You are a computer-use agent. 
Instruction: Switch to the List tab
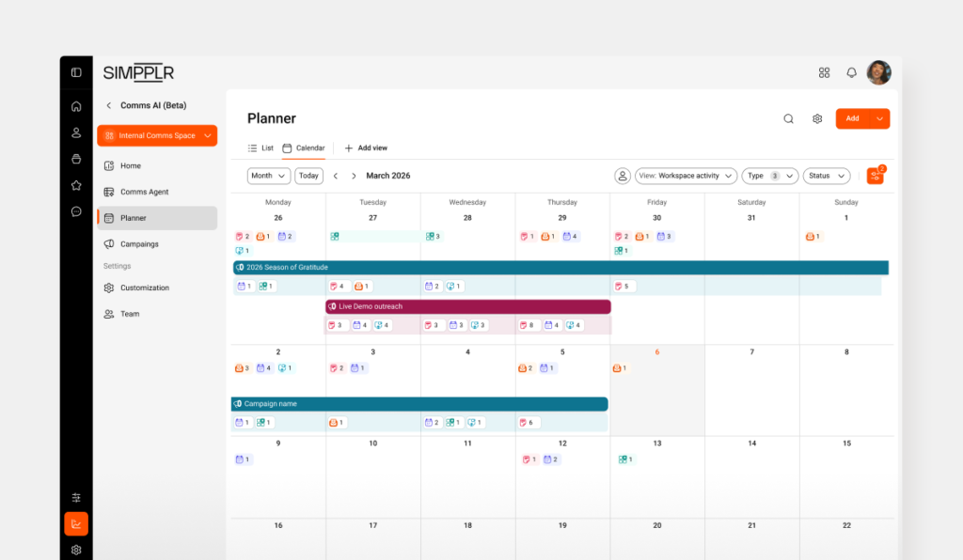260,148
